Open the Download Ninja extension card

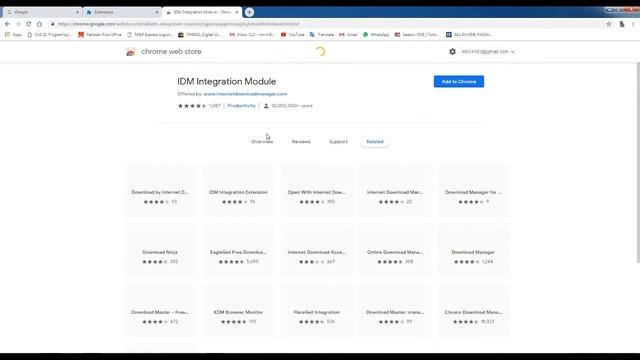(160, 250)
